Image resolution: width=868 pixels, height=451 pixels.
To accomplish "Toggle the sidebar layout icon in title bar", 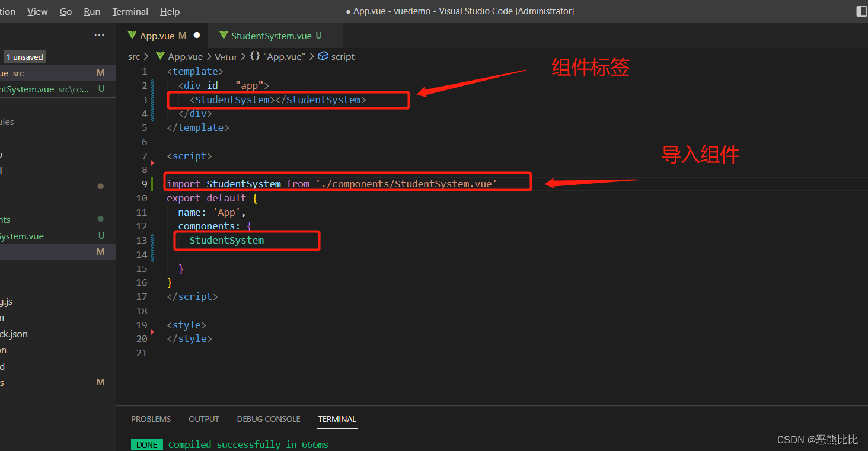I will coord(861,11).
